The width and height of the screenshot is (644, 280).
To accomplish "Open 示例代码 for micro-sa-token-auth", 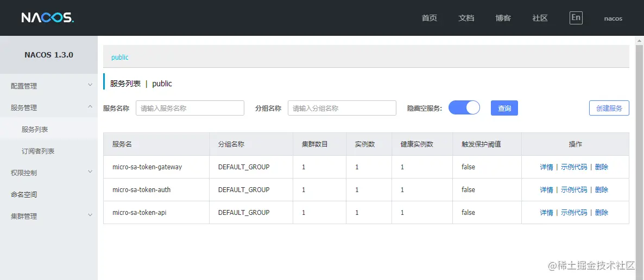I will point(574,190).
